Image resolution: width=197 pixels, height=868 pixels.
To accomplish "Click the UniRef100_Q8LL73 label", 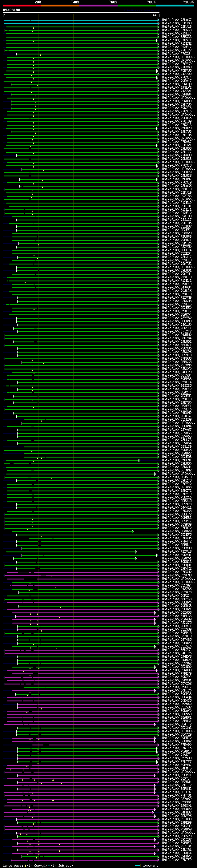I will (x=177, y=440).
